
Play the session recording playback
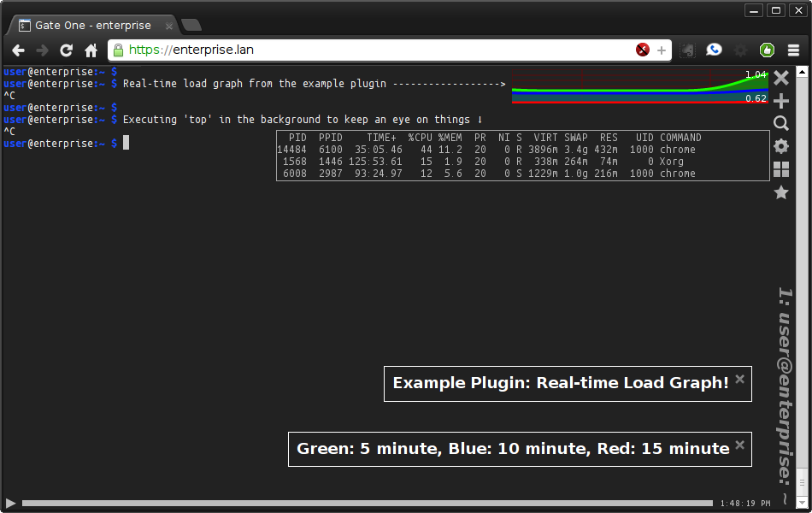pos(10,503)
